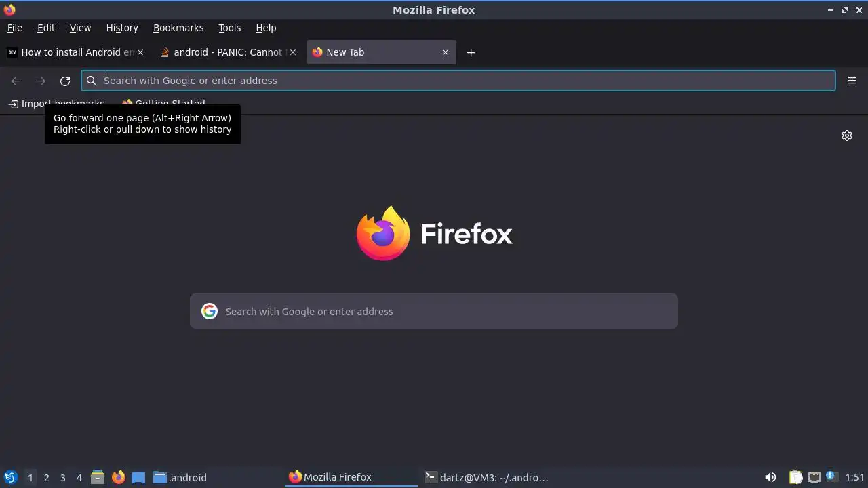Click the update notification tray icon
The height and width of the screenshot is (488, 868).
pyautogui.click(x=831, y=477)
